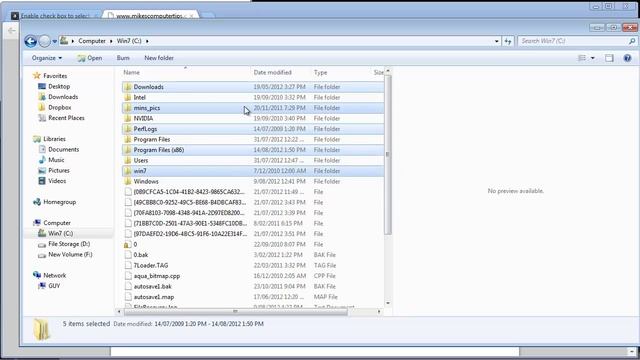The width and height of the screenshot is (640, 360).
Task: Switch to the Enable check box browser tab
Action: click(55, 16)
